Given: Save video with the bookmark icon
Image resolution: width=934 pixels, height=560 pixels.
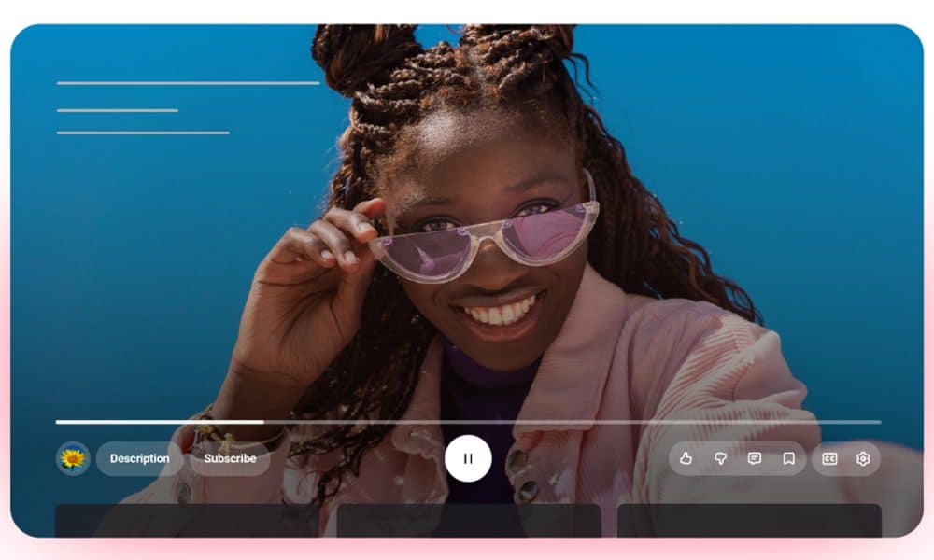Looking at the screenshot, I should [789, 458].
